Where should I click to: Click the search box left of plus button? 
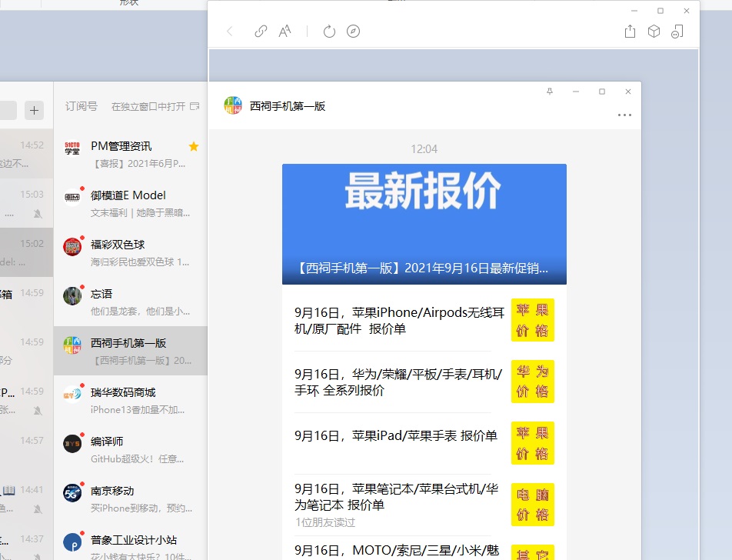(x=8, y=111)
